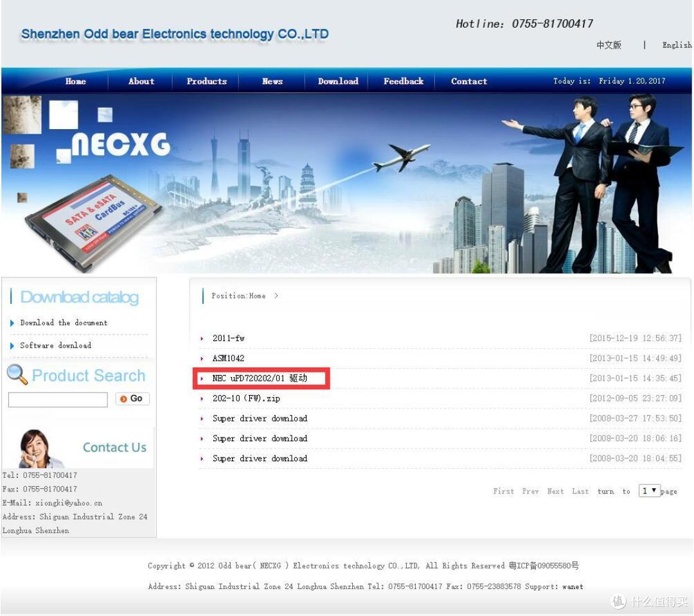Open Super driver download dated 2008-03-27

260,419
